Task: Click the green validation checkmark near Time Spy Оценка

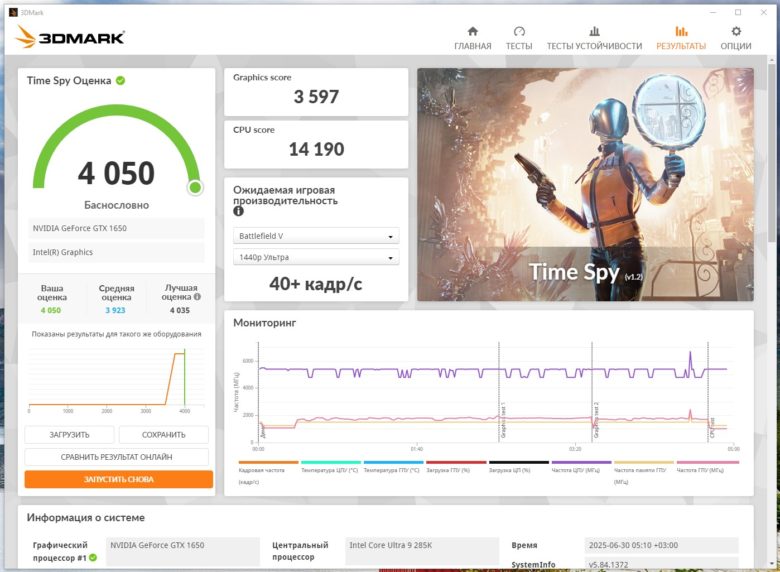Action: click(x=120, y=80)
